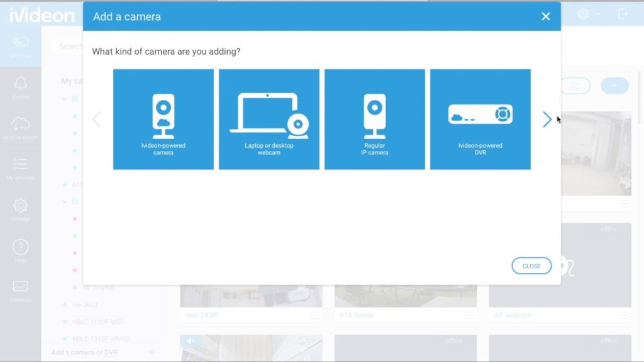Click the page vertical scrollbar
This screenshot has width=644, height=362.
(639, 97)
